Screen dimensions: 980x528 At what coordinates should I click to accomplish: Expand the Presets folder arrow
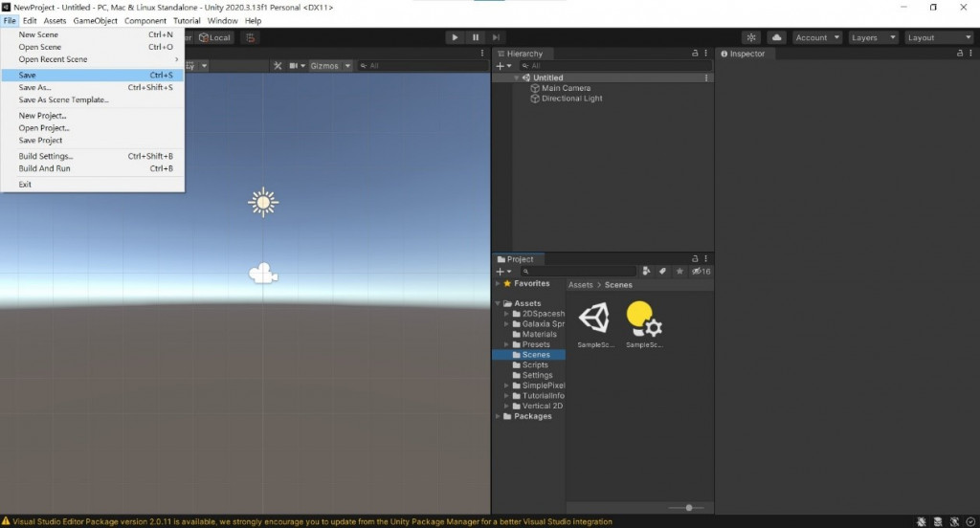(x=507, y=344)
